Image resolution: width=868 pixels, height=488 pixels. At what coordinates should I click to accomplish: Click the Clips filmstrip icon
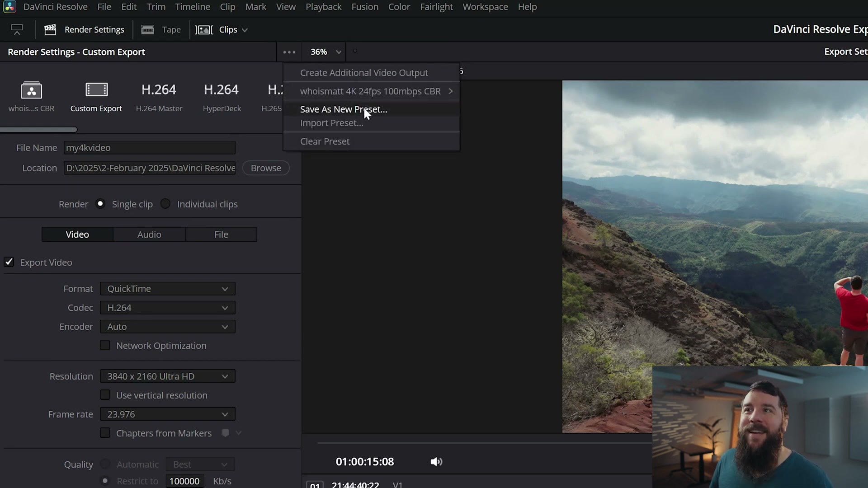204,30
